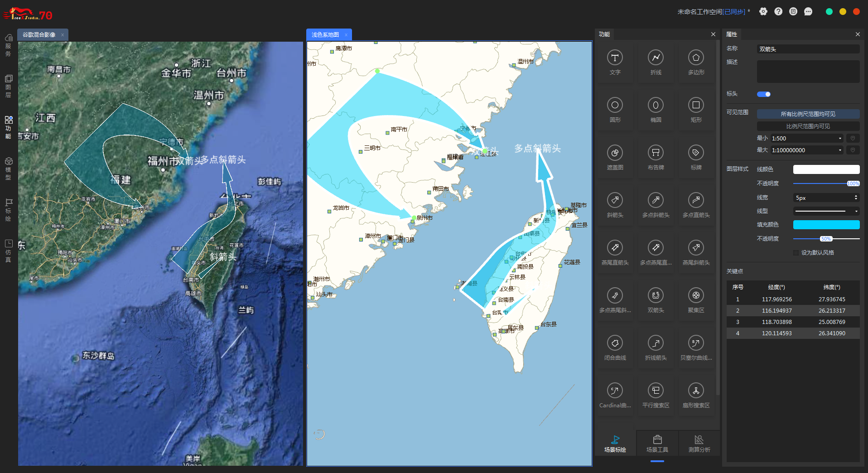
Task: Switch to 测算分析 bottom tab
Action: tap(699, 444)
